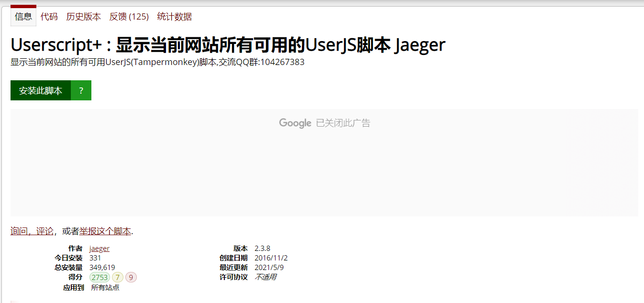The width and height of the screenshot is (644, 303).
Task: Click the 总安装量 label
Action: 68,268
